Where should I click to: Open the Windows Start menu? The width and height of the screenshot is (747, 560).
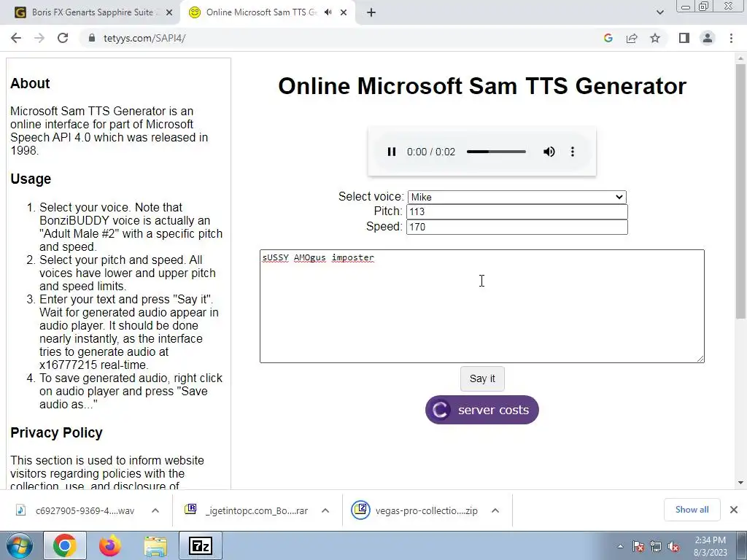point(18,545)
